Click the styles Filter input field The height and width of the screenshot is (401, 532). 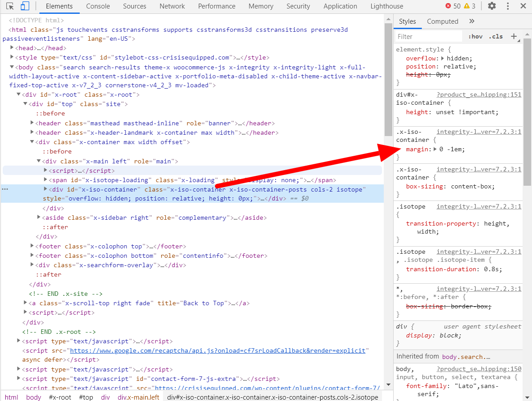click(429, 36)
